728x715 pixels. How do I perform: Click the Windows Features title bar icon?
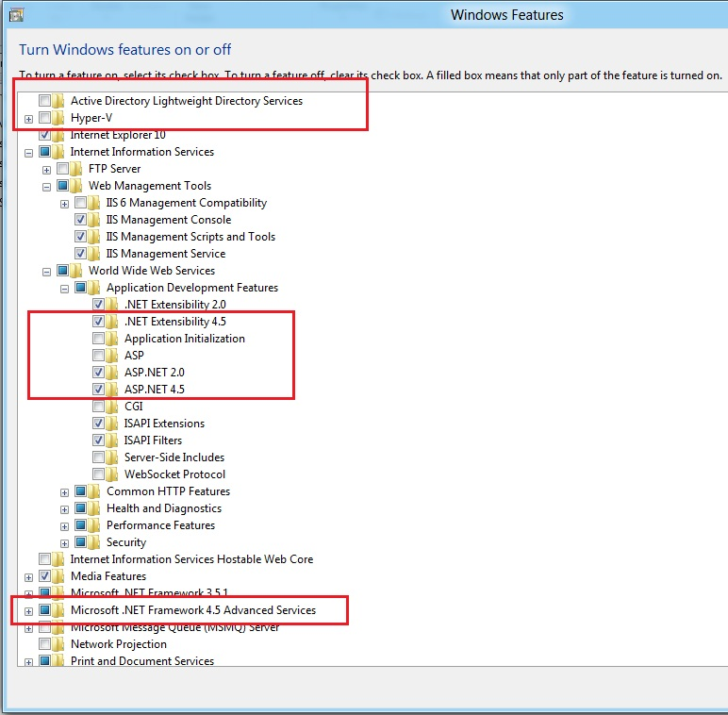pos(16,14)
